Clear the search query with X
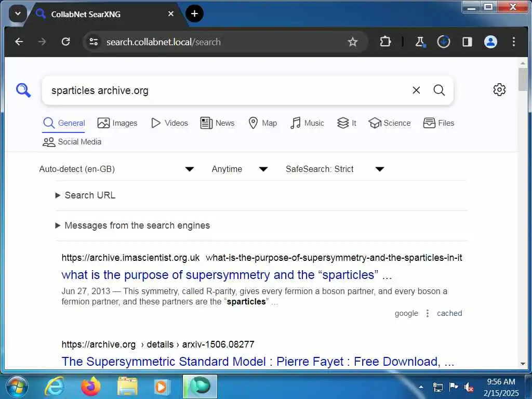 (416, 90)
